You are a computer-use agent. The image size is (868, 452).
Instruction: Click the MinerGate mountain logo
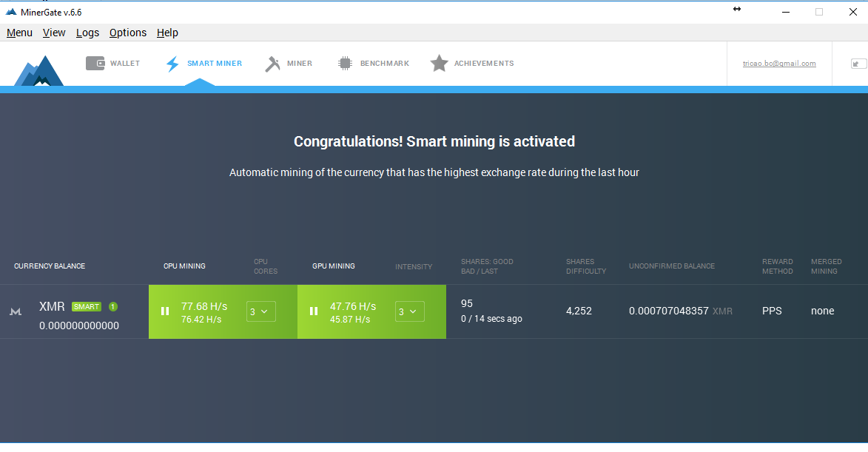coord(38,70)
